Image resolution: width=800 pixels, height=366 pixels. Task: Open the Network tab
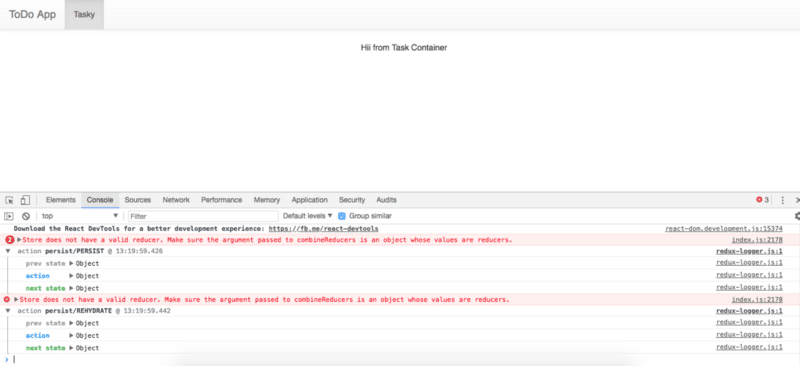[176, 200]
